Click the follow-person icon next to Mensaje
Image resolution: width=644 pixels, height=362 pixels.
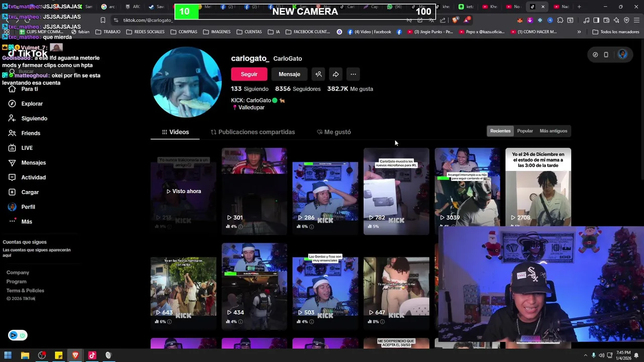(x=318, y=74)
